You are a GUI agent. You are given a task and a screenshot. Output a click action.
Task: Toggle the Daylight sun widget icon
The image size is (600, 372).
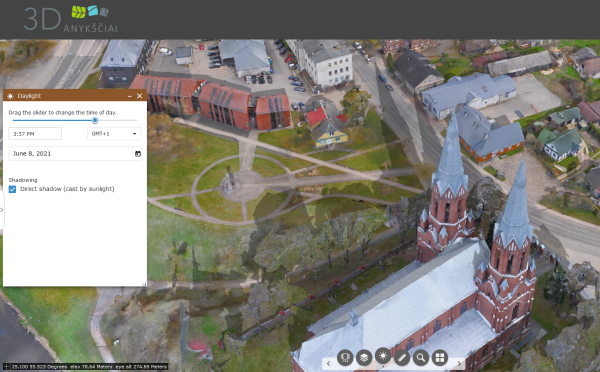pos(383,357)
